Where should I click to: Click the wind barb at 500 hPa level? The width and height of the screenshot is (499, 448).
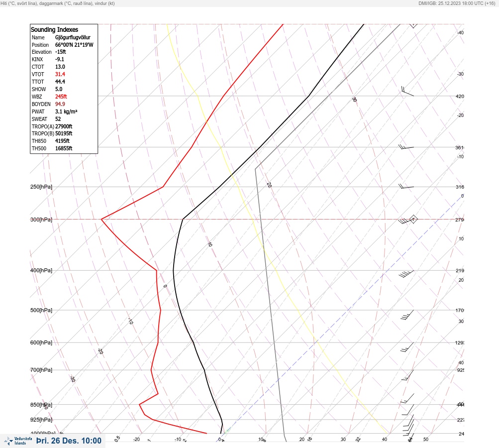(x=407, y=315)
